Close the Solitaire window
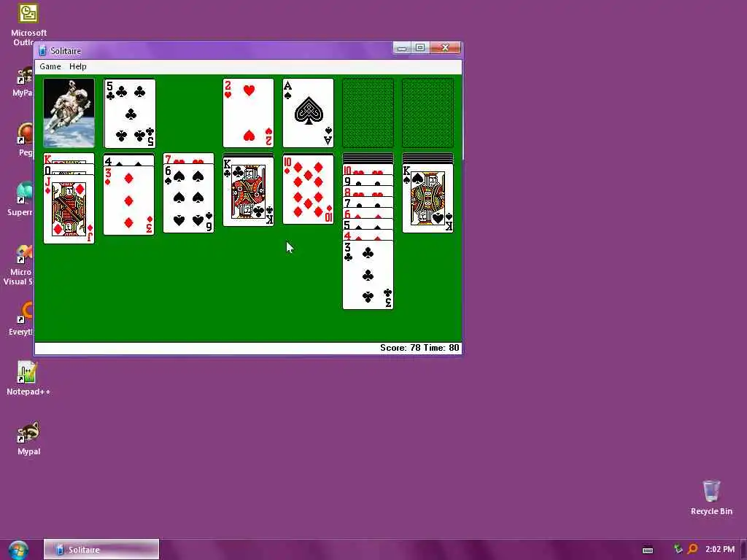This screenshot has height=560, width=747. pos(446,47)
